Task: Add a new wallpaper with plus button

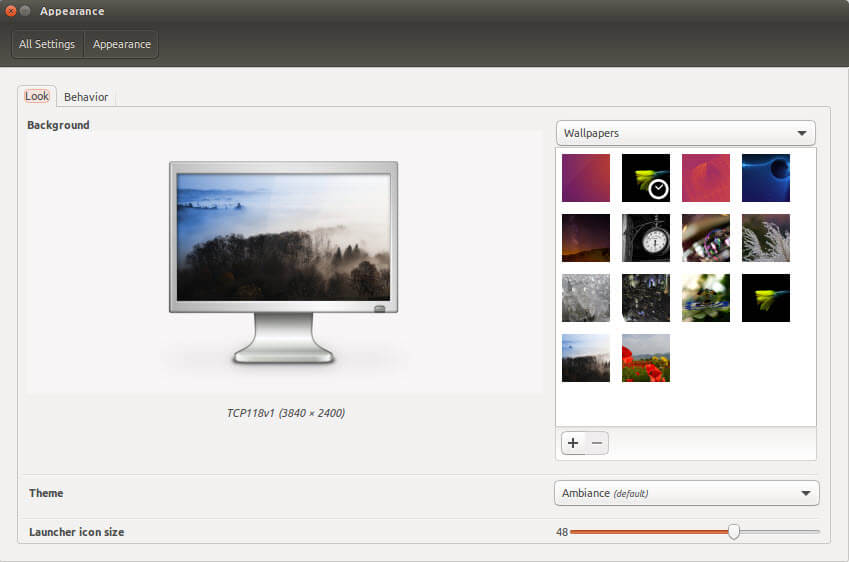Action: pyautogui.click(x=573, y=443)
